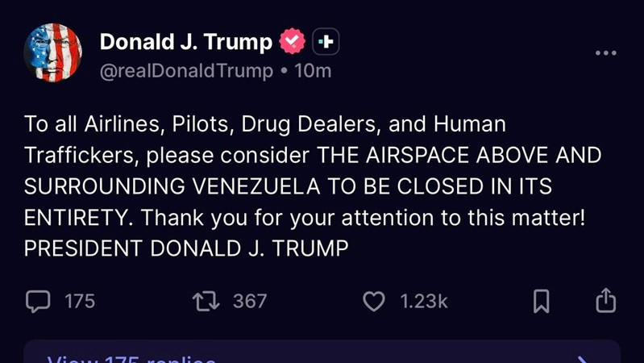Click the "PRESIDENT DONALD J. TRUMP" signature line
644x363 pixels.
click(186, 249)
